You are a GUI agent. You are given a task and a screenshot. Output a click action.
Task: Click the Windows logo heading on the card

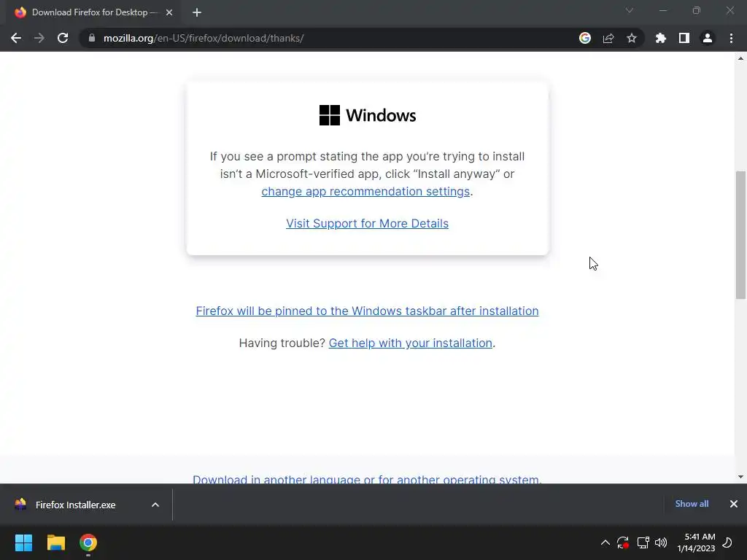tap(368, 115)
